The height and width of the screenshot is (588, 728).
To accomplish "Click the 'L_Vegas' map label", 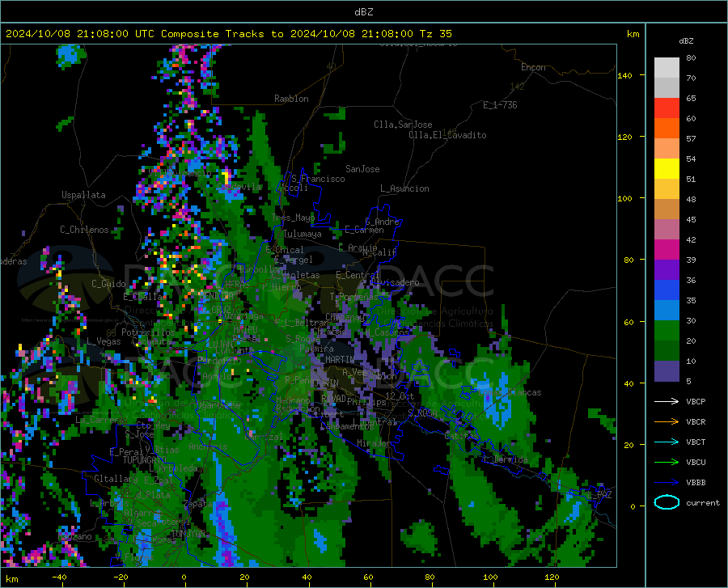I will click(x=104, y=341).
